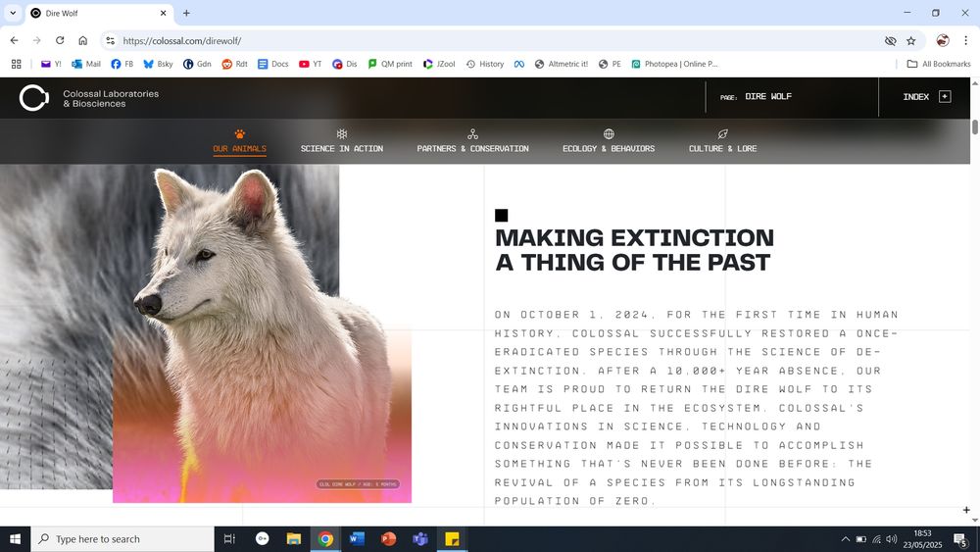Reload the Dire Wolf page

coord(60,40)
